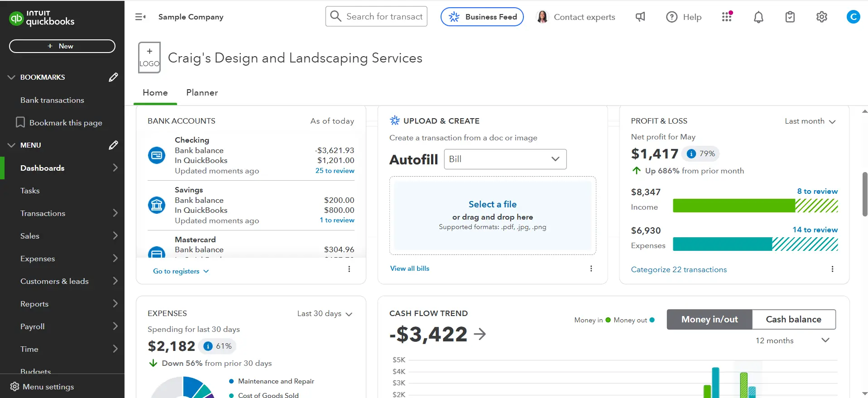Click the Menu settings gear icon
Screen dimensions: 868x398
[14, 386]
